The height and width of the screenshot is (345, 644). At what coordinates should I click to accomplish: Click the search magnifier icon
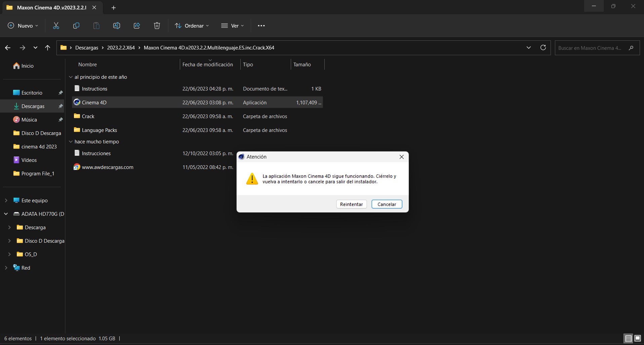click(631, 48)
